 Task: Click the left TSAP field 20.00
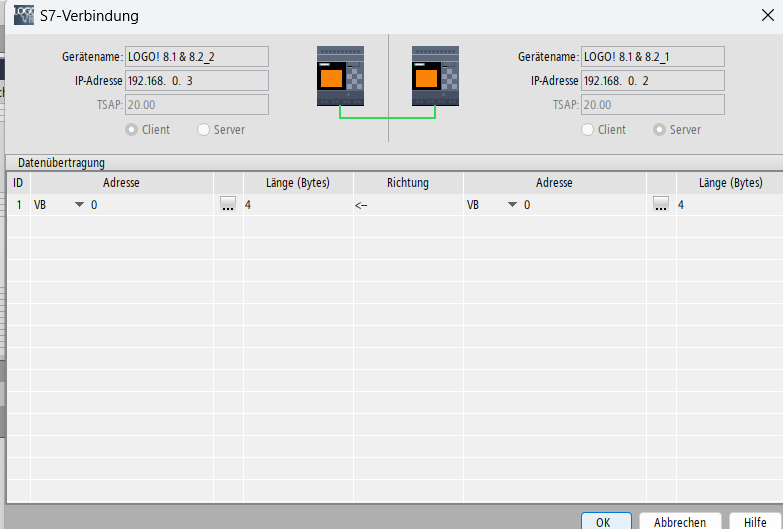pyautogui.click(x=197, y=104)
